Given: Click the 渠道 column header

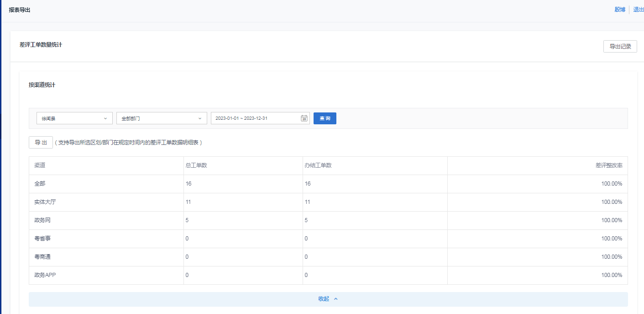Looking at the screenshot, I should click(x=40, y=165).
